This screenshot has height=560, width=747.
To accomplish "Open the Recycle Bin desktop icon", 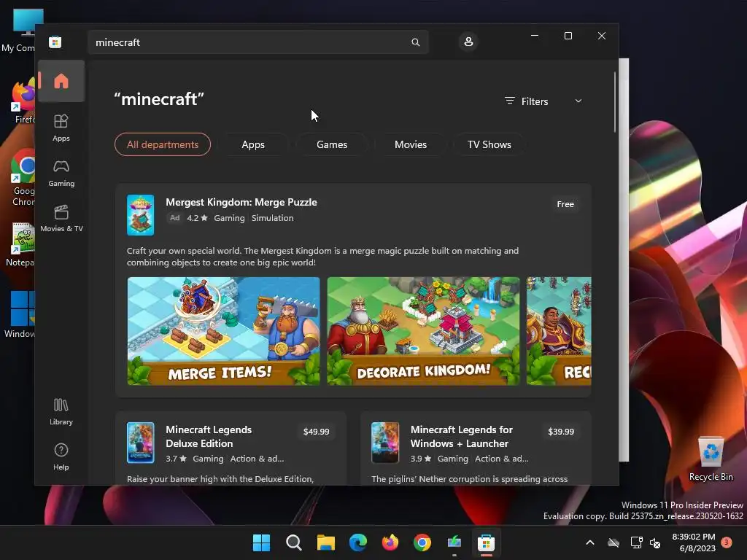I will pyautogui.click(x=711, y=459).
